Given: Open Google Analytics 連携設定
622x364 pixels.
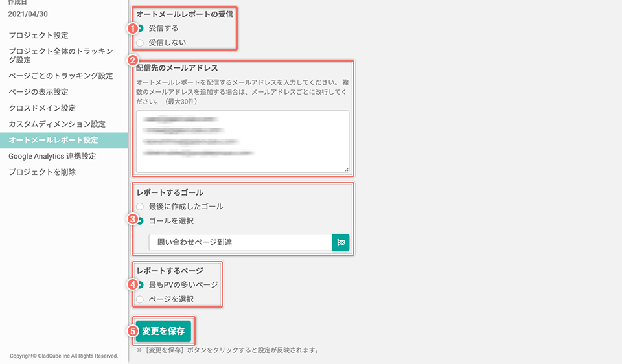Looking at the screenshot, I should [52, 156].
